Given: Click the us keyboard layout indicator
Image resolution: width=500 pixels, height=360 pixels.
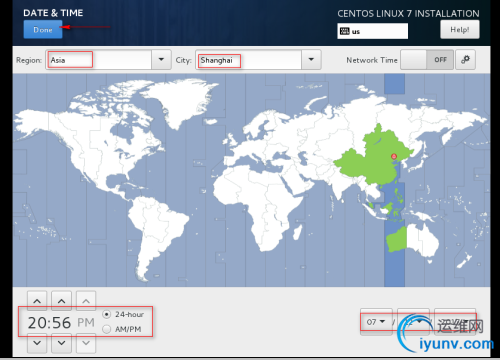Looking at the screenshot, I should click(x=372, y=31).
